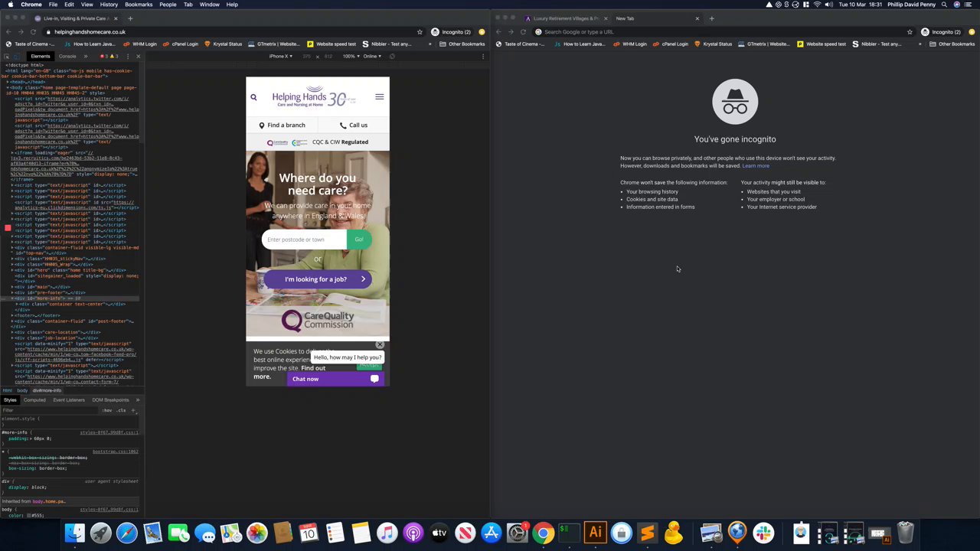Open the Event Listeners tab
The height and width of the screenshot is (551, 980).
pos(69,400)
